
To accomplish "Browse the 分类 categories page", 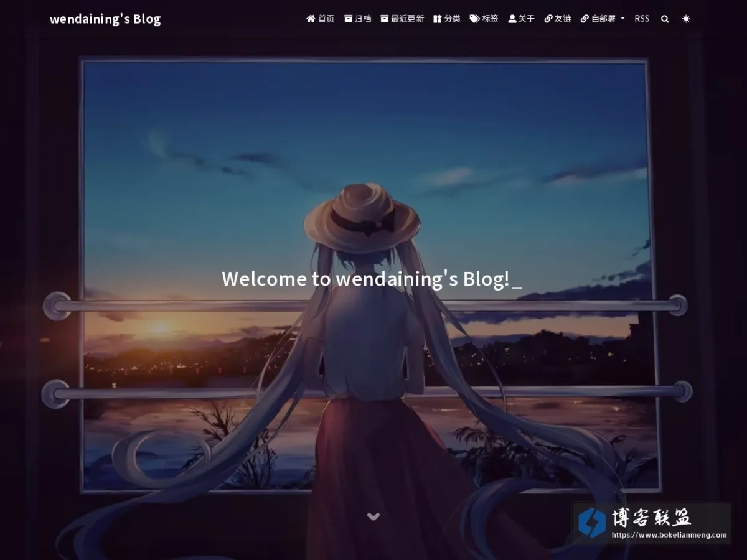I will coord(447,19).
